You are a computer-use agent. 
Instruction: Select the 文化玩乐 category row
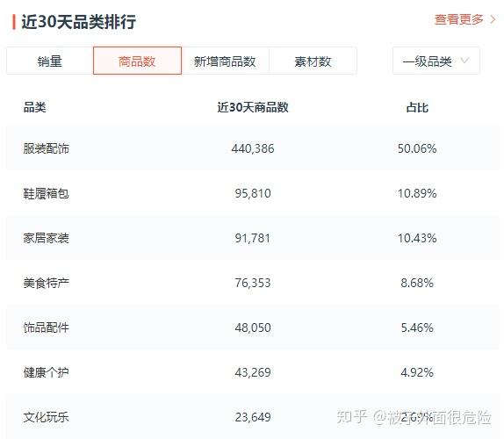pos(253,417)
